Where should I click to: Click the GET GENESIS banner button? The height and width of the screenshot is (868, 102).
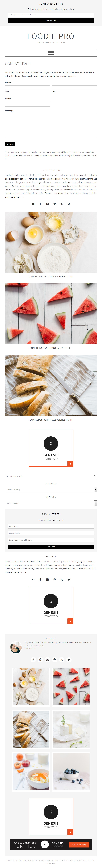(79, 844)
